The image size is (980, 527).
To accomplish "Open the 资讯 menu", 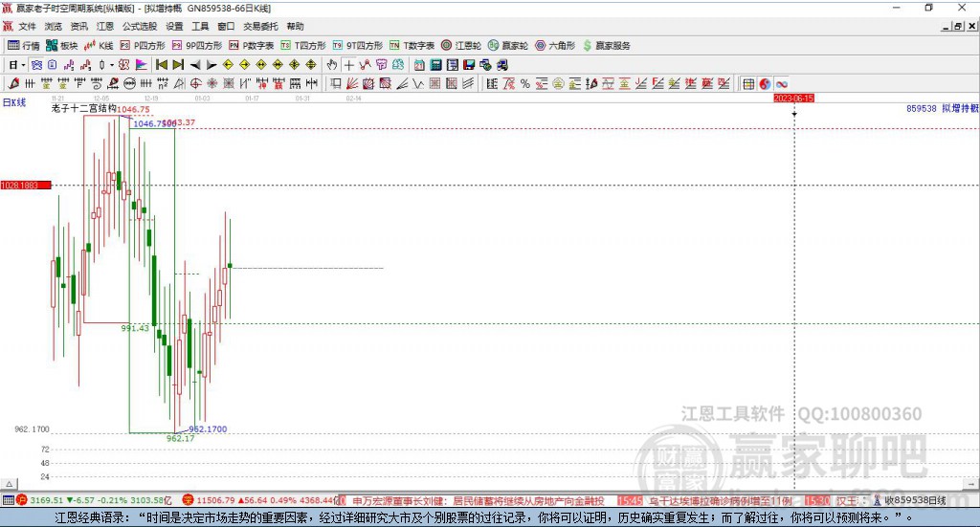I will pyautogui.click(x=78, y=26).
